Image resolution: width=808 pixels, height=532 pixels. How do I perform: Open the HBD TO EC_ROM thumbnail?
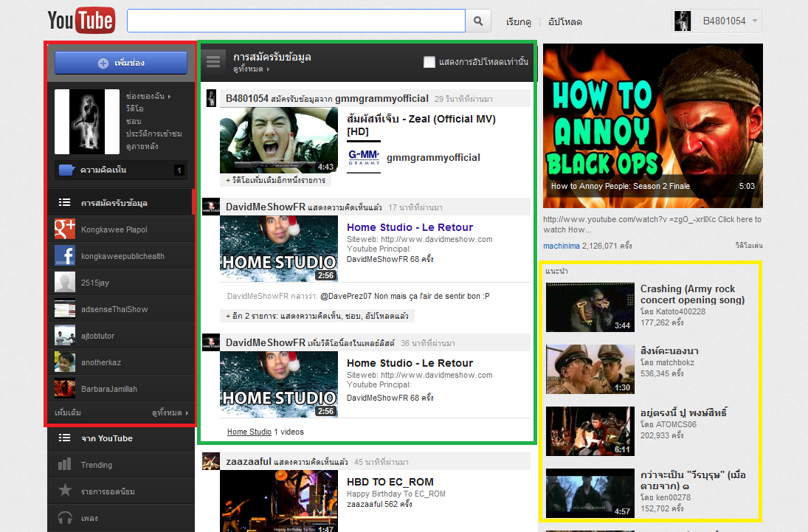tap(279, 502)
